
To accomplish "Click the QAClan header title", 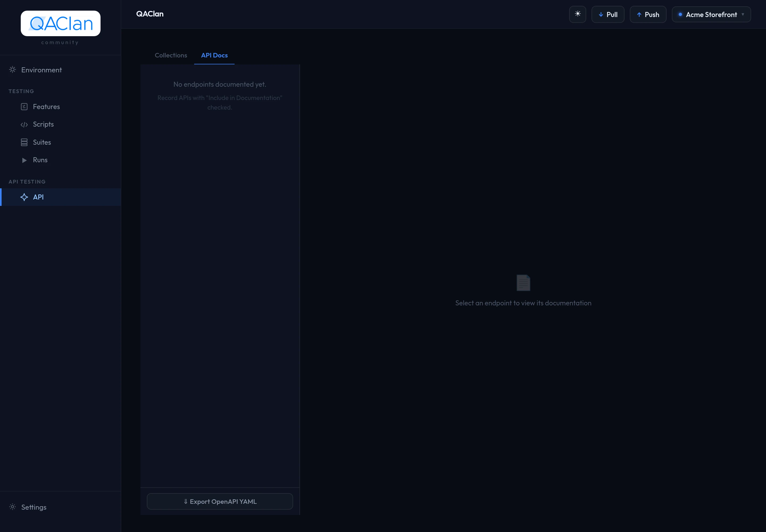I will coord(150,14).
